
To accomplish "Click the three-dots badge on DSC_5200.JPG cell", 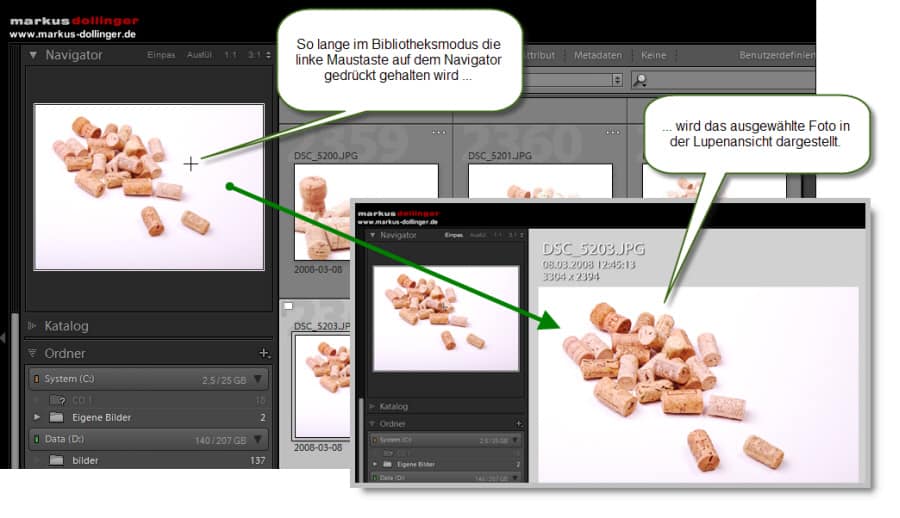I will tap(438, 132).
